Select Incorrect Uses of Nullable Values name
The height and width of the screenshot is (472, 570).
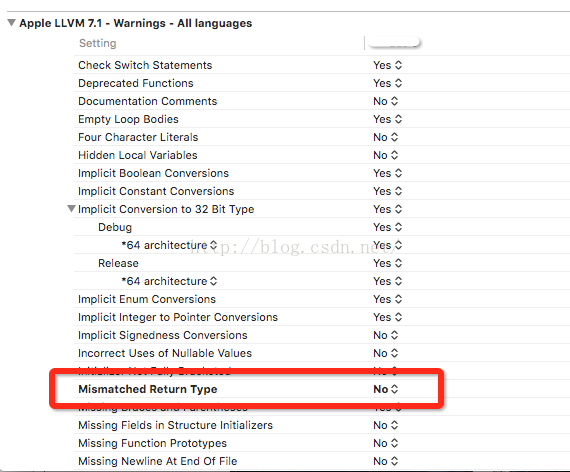point(165,353)
